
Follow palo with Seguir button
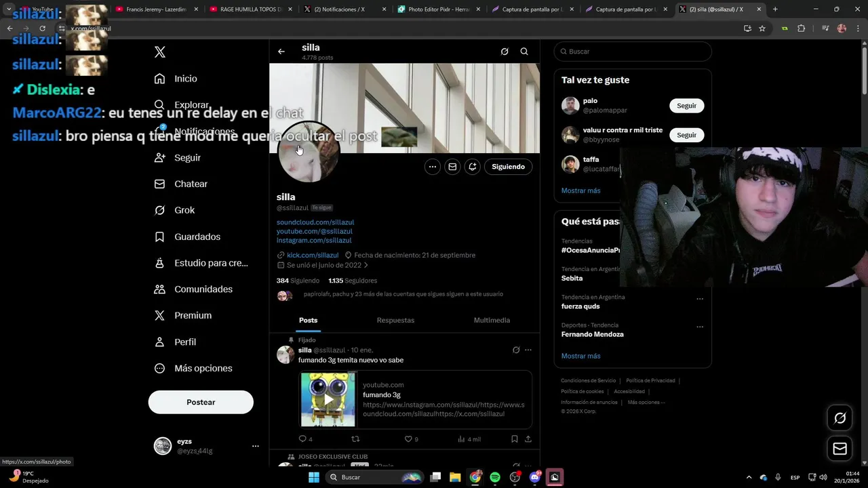[x=687, y=106]
